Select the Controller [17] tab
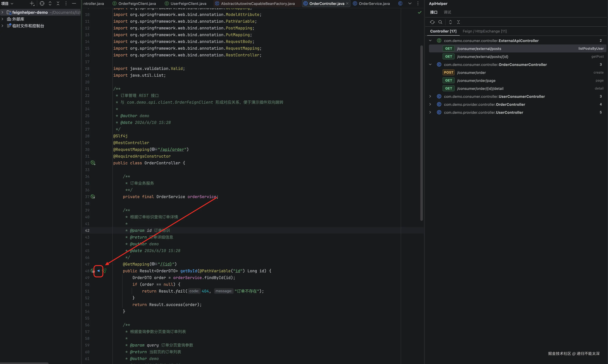608x364 pixels. tap(443, 31)
